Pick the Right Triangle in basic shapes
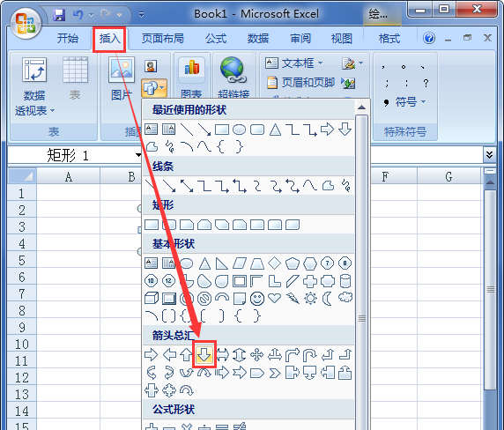Viewport: 504px width, 430px height. 222,263
